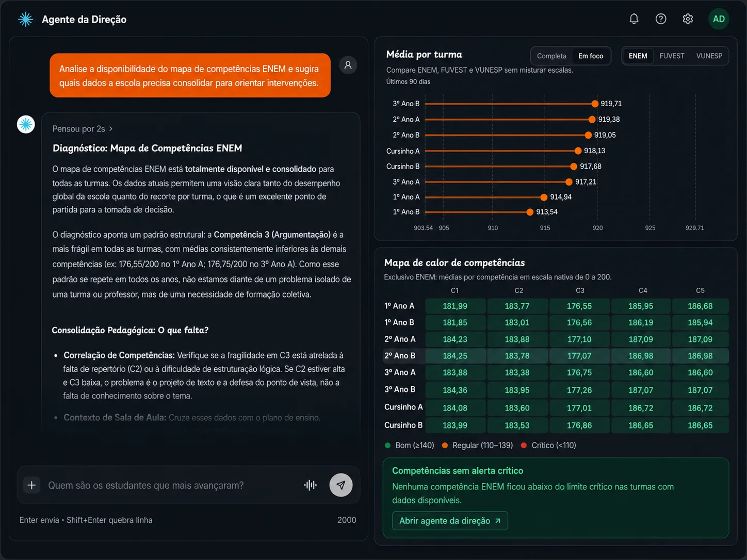The image size is (747, 560).
Task: Expand the Pensou por 2s reasoning
Action: pyautogui.click(x=83, y=129)
